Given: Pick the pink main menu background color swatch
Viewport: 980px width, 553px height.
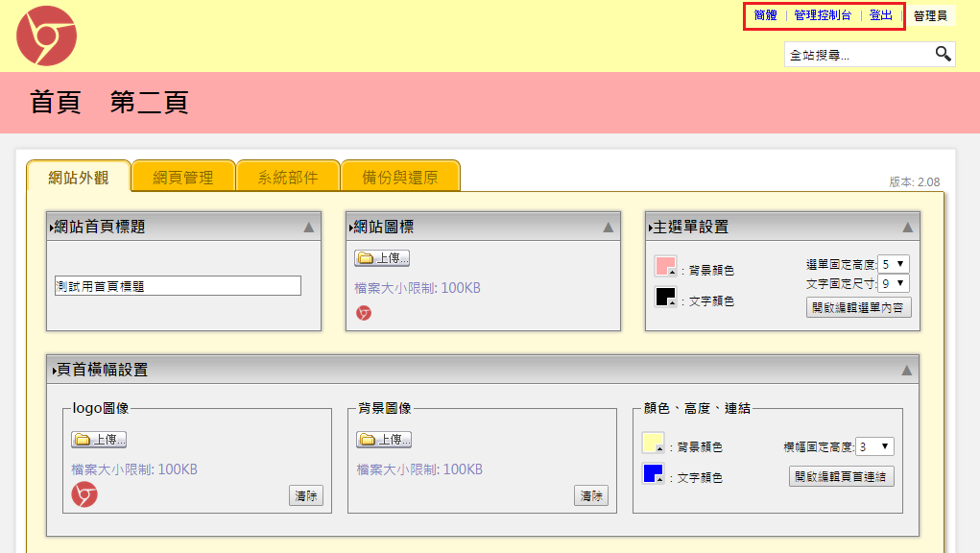Looking at the screenshot, I should click(665, 266).
